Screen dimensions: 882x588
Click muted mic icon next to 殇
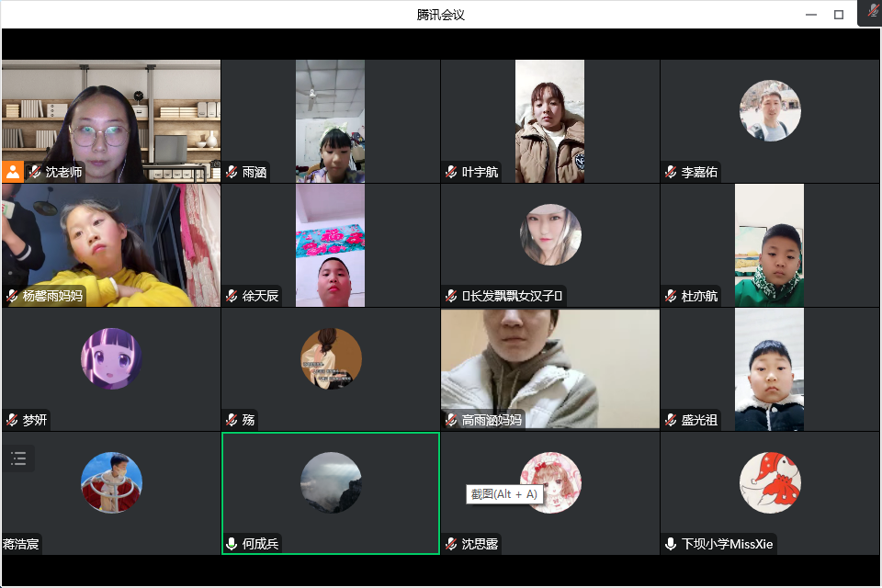(232, 420)
